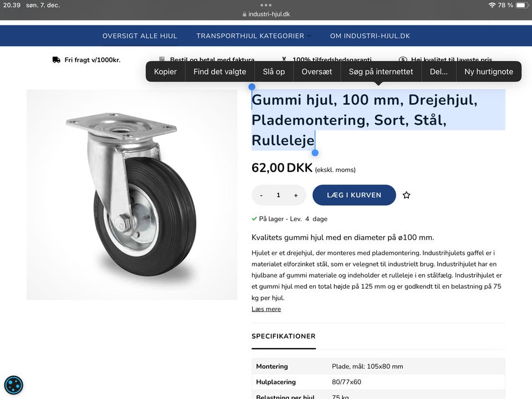Open the round cookie settings icon
Image resolution: width=532 pixels, height=399 pixels.
tap(13, 385)
